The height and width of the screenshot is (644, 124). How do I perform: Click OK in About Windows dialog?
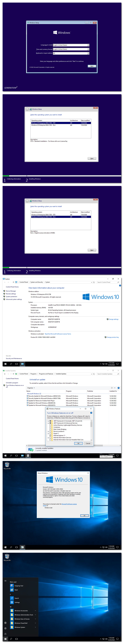pyautogui.click(x=84, y=516)
